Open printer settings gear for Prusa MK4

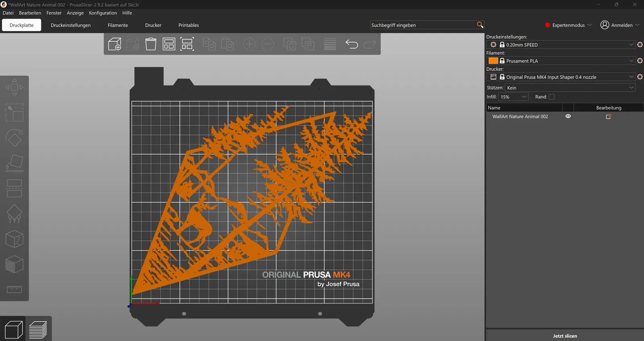pyautogui.click(x=640, y=77)
